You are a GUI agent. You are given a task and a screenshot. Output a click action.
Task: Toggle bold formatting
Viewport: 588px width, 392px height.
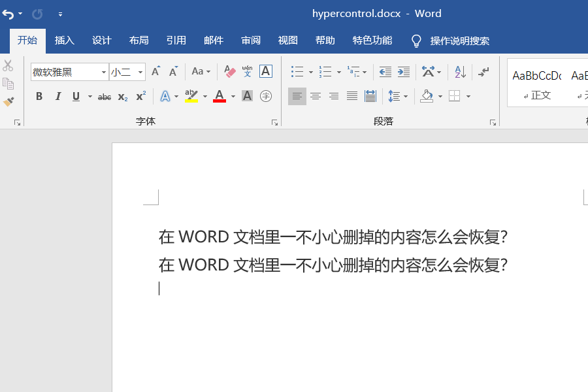(x=39, y=97)
